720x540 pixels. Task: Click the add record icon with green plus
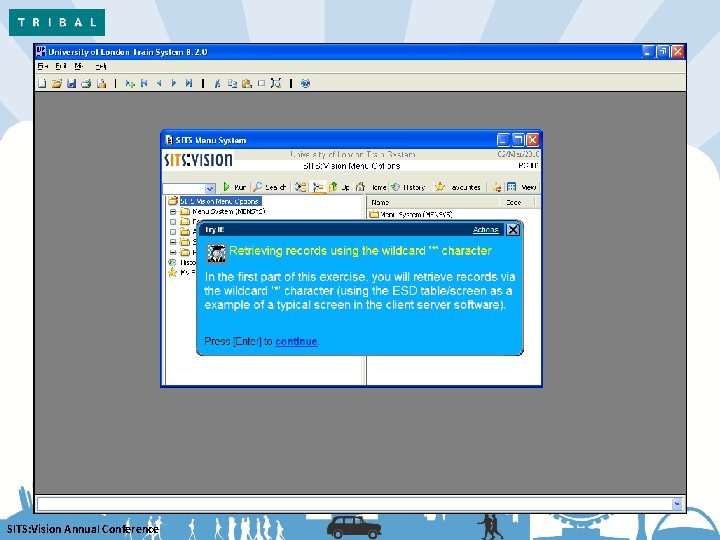pos(130,83)
